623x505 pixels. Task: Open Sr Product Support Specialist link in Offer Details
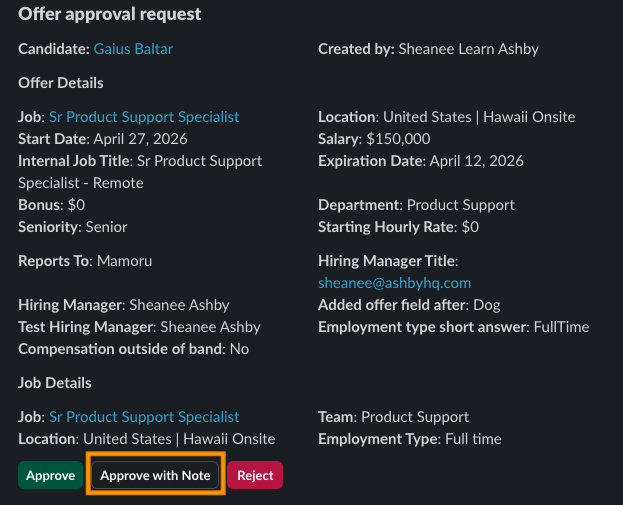point(144,117)
